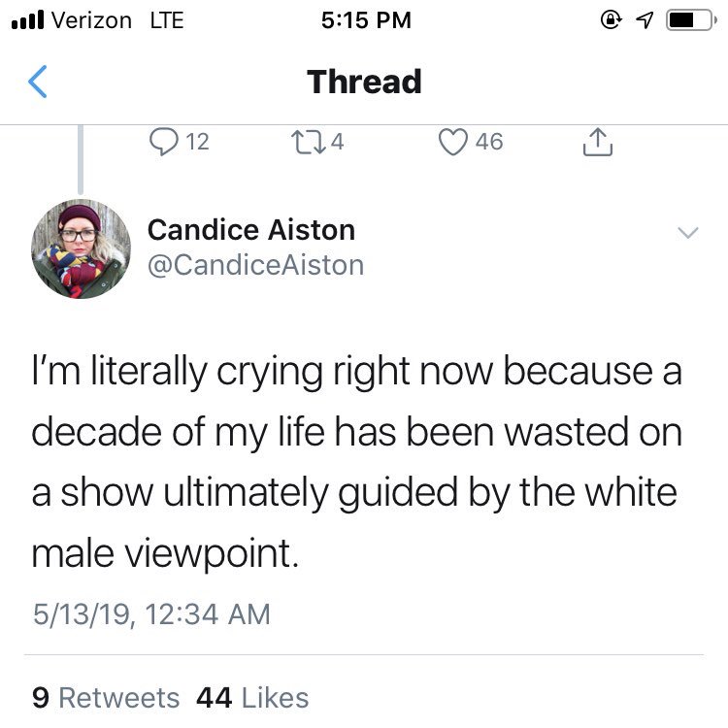Tap the back arrow icon
Screen dimensions: 728x728
(38, 82)
